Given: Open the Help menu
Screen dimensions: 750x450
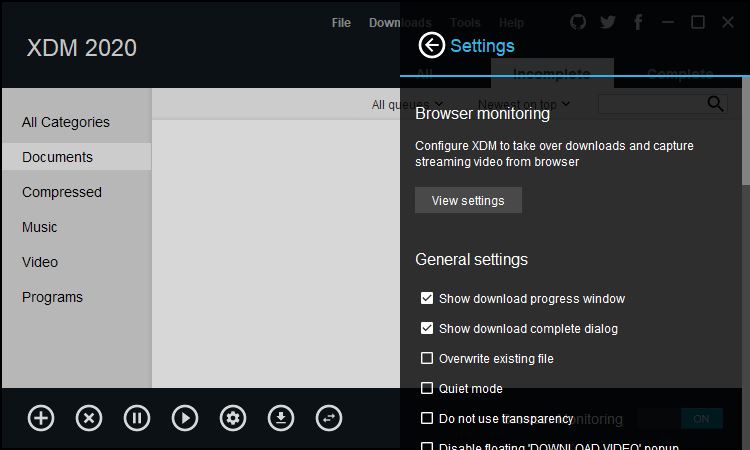Looking at the screenshot, I should (511, 22).
